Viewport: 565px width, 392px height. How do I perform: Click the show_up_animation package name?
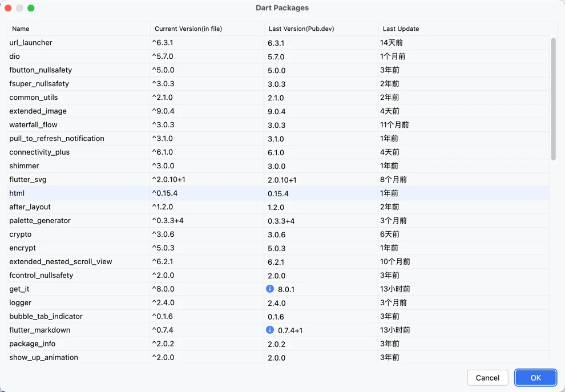(43, 358)
